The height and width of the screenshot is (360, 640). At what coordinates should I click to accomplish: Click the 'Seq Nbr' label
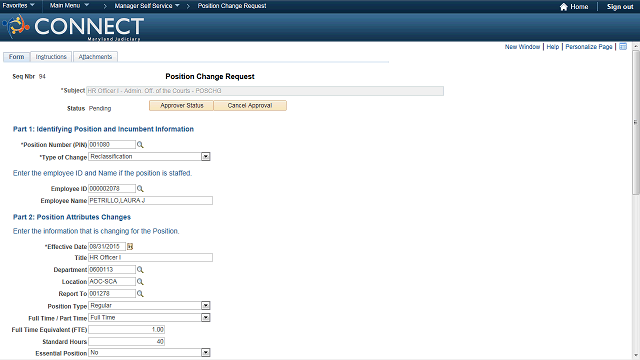point(23,76)
